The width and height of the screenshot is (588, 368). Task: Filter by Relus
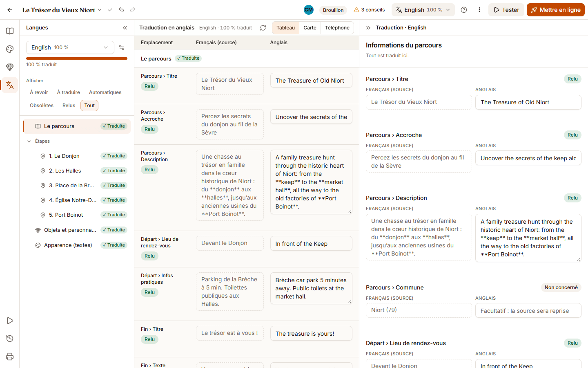point(69,105)
